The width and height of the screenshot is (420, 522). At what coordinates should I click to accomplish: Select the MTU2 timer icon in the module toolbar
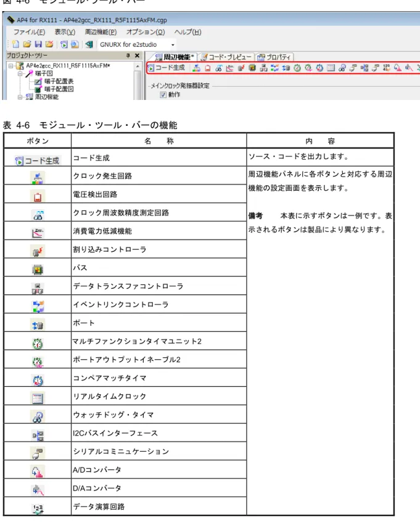click(297, 68)
